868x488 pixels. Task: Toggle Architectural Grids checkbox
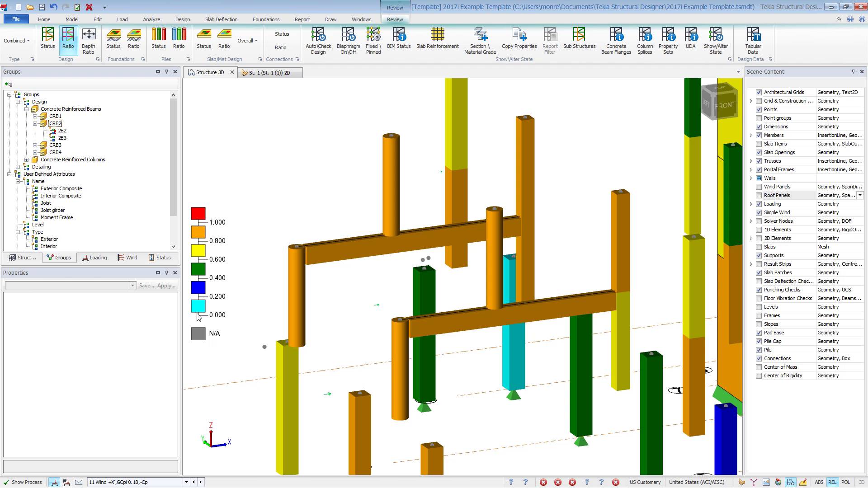pos(759,92)
